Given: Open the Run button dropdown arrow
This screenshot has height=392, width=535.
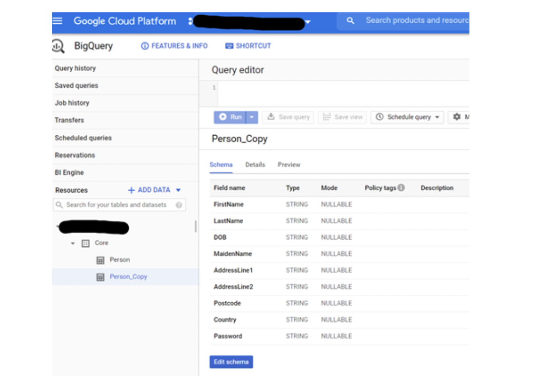Looking at the screenshot, I should point(253,117).
